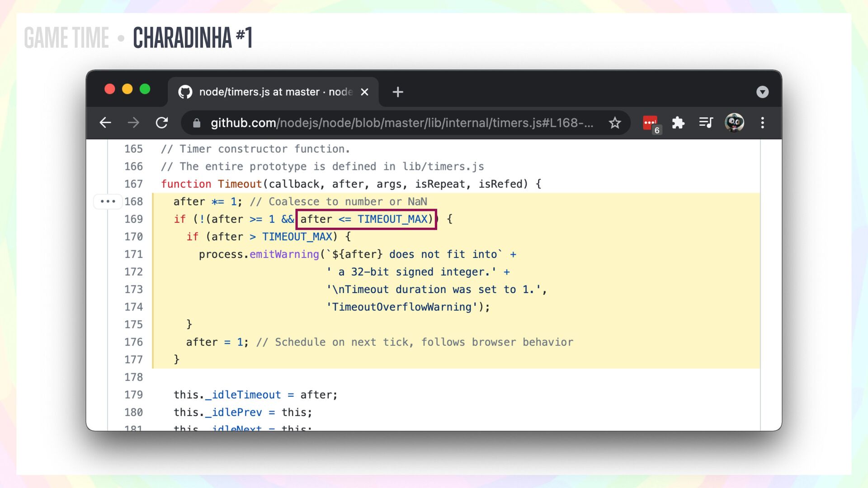The width and height of the screenshot is (868, 488).
Task: Open the Extensions puzzle-piece menu
Action: point(678,122)
